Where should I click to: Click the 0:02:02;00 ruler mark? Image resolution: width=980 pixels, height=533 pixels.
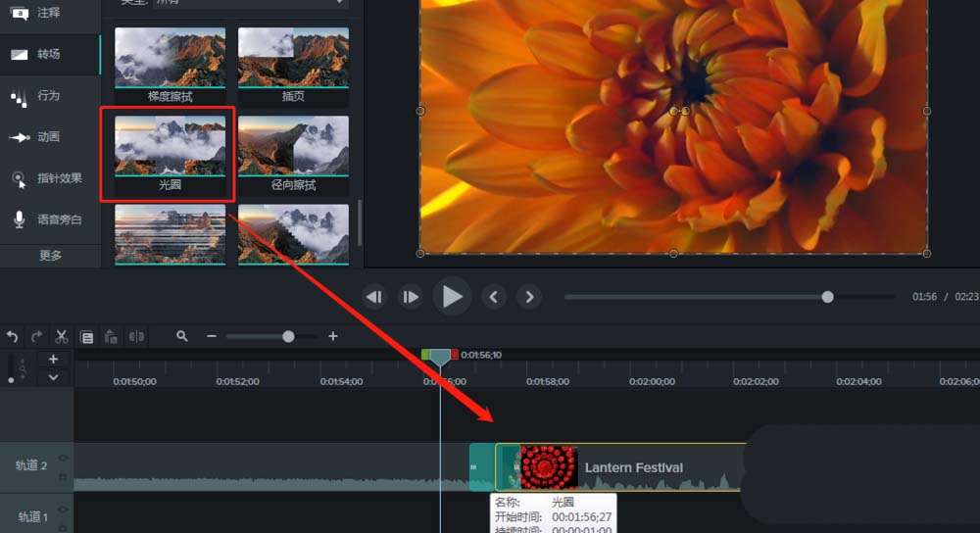[x=756, y=382]
